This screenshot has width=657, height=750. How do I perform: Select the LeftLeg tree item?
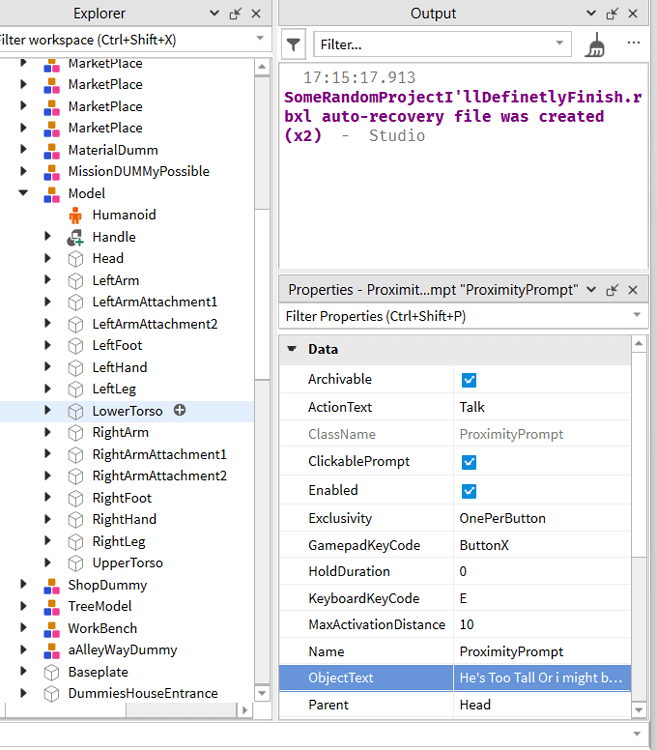point(114,389)
